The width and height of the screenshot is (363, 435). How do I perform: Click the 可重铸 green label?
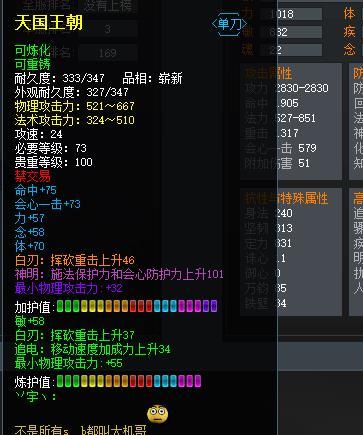[x=33, y=64]
